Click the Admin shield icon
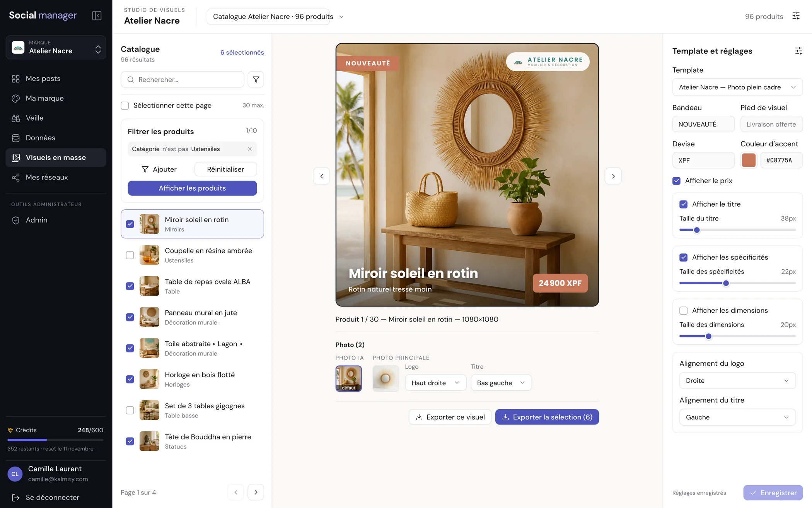Screen dimensions: 812x508 pyautogui.click(x=16, y=220)
